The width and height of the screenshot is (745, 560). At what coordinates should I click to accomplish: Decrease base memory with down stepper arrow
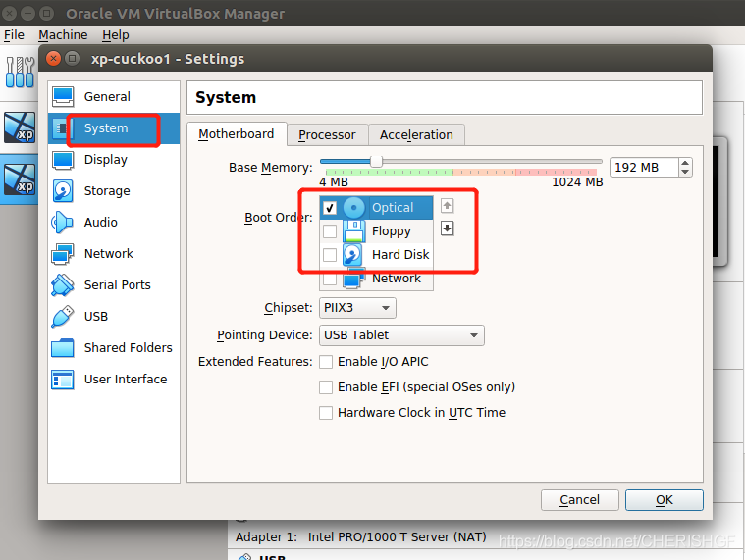point(685,172)
